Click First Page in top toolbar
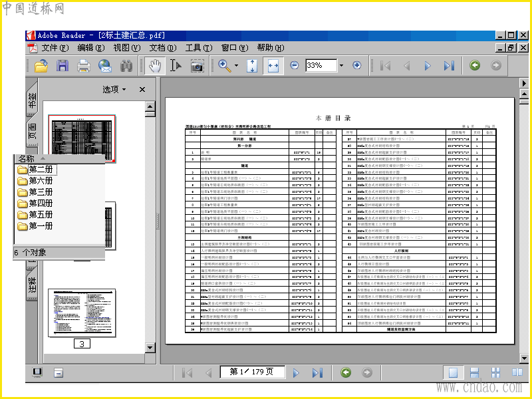 (x=386, y=65)
